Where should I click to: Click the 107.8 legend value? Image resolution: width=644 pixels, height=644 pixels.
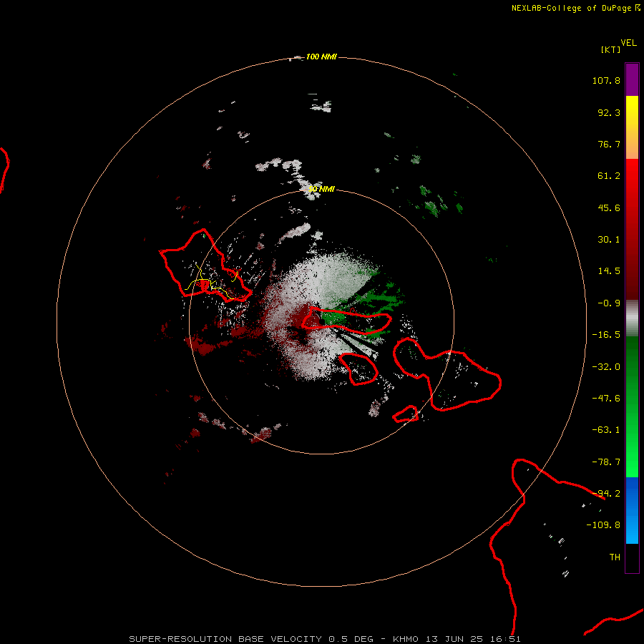pyautogui.click(x=606, y=80)
